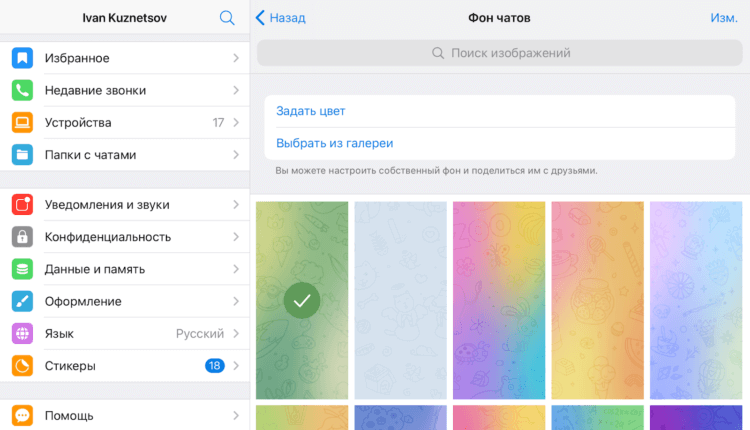Open the Папки с чатами menu item
Screen dimensions: 750x430
coord(125,155)
